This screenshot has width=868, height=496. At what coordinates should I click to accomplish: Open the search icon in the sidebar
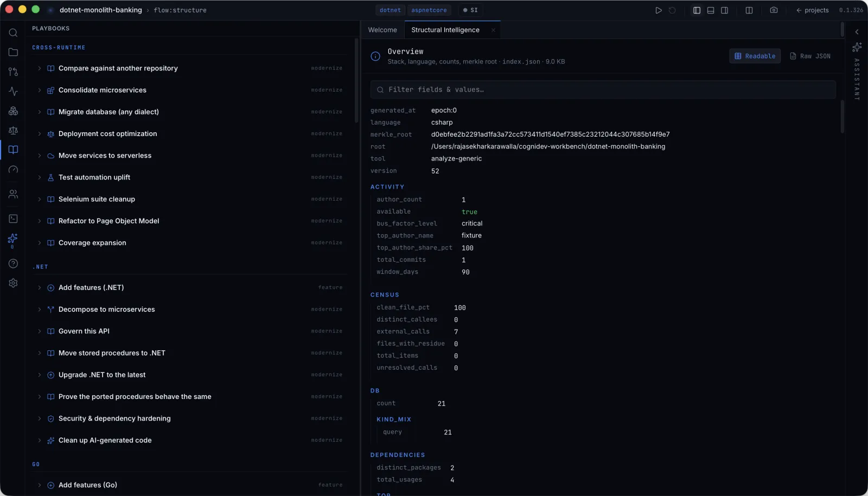(x=13, y=33)
